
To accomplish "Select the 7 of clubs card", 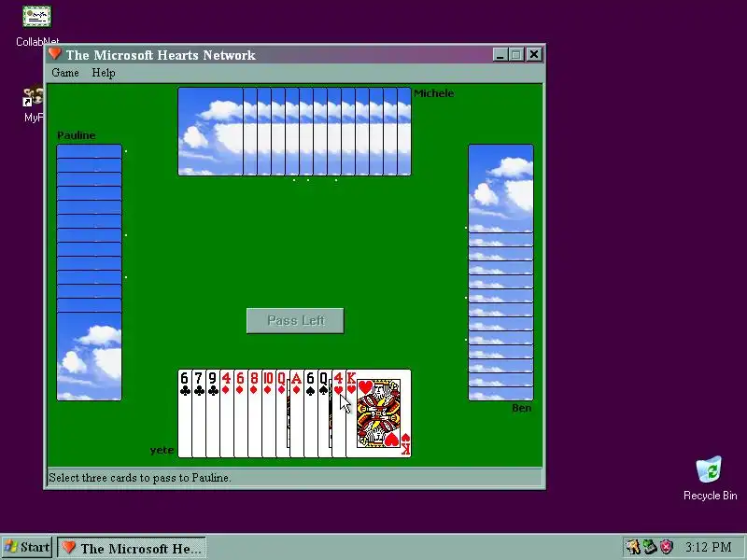I will [x=198, y=413].
